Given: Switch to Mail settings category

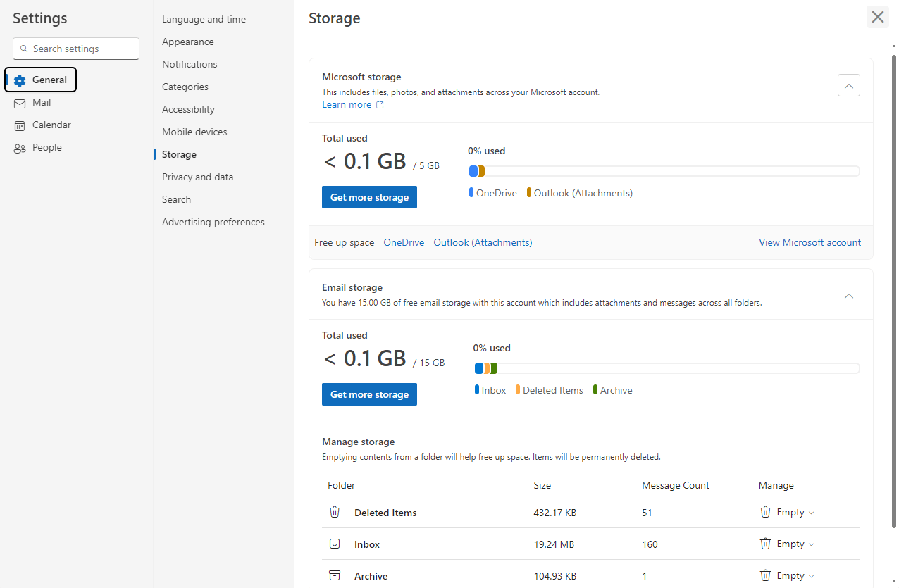Looking at the screenshot, I should [41, 103].
